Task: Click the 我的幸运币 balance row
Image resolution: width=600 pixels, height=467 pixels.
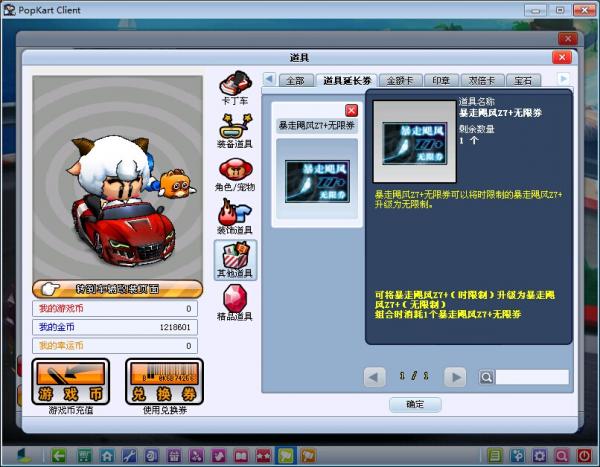Action: (x=115, y=346)
